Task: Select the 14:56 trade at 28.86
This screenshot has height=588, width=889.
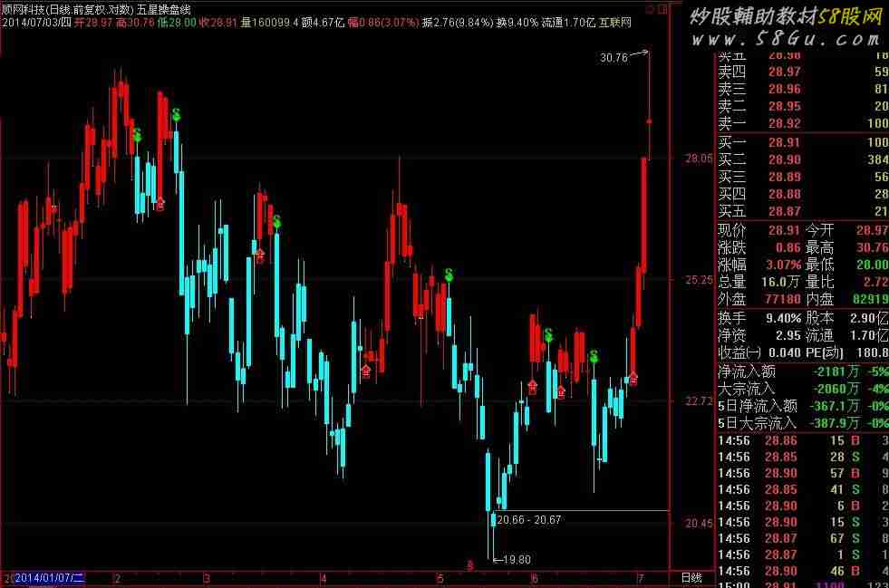Action: tap(802, 440)
